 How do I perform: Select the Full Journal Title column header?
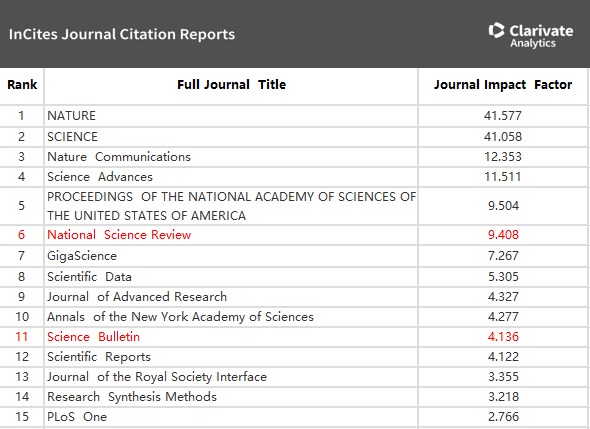point(231,85)
